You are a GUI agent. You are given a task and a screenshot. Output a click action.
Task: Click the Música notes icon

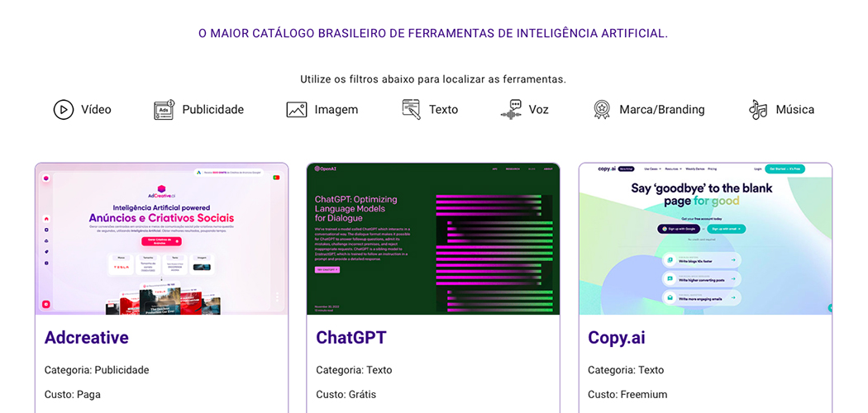(x=758, y=110)
